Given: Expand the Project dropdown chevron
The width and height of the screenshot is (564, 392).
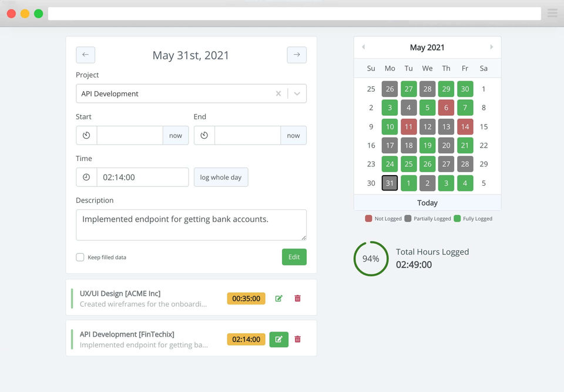Looking at the screenshot, I should pyautogui.click(x=297, y=93).
